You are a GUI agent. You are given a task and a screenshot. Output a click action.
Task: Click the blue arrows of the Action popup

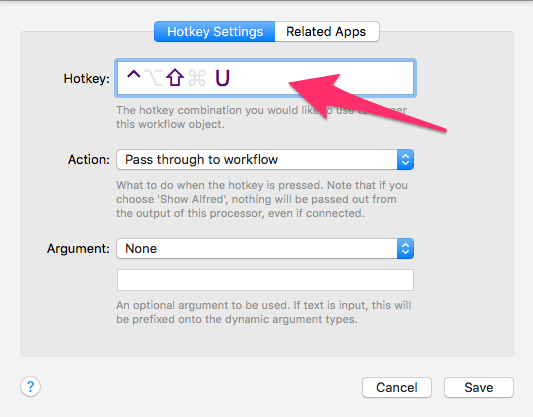point(405,159)
